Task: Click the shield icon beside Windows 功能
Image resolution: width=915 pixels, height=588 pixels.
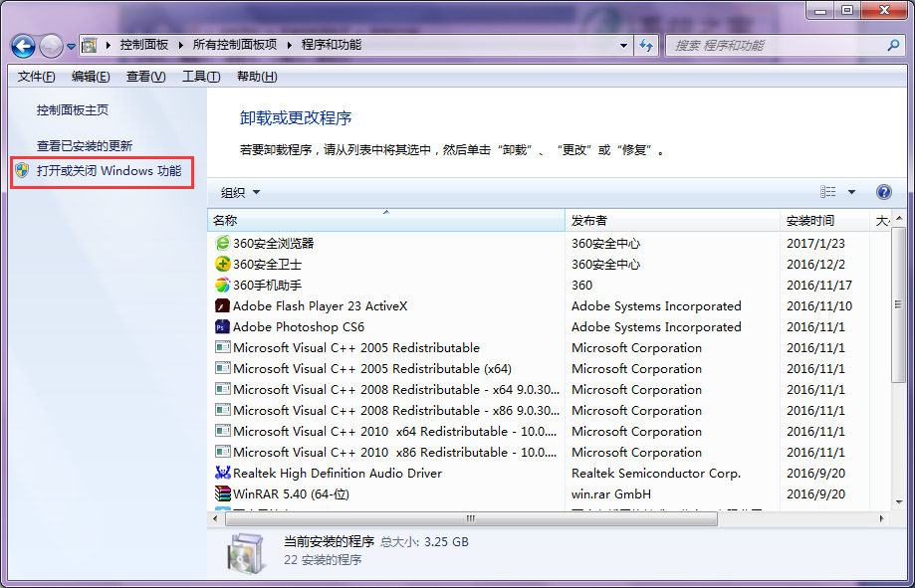Action: tap(22, 170)
